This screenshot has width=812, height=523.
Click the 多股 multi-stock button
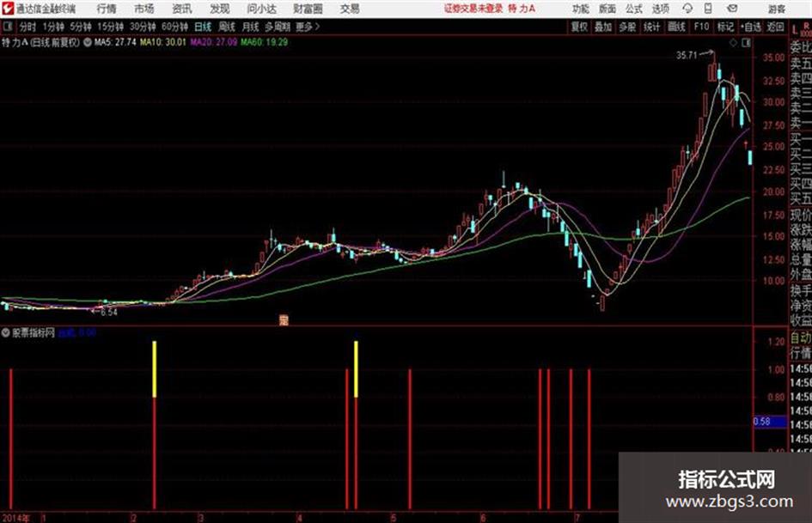coord(627,27)
